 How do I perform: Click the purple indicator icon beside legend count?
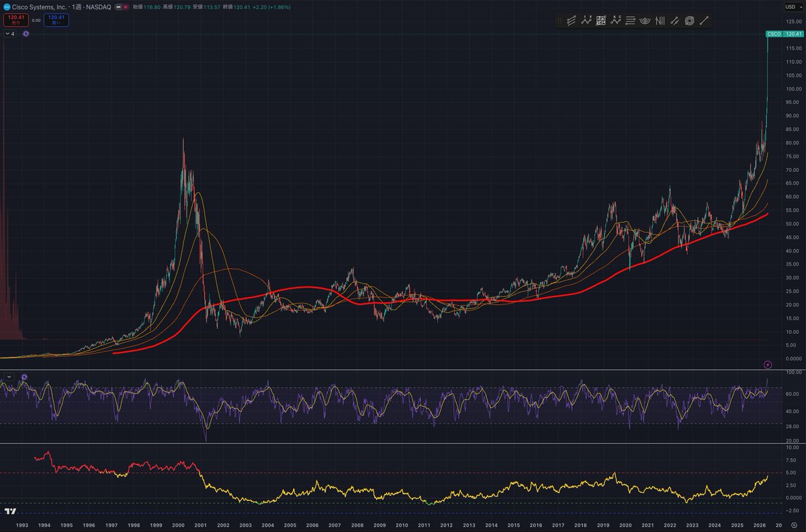click(26, 33)
